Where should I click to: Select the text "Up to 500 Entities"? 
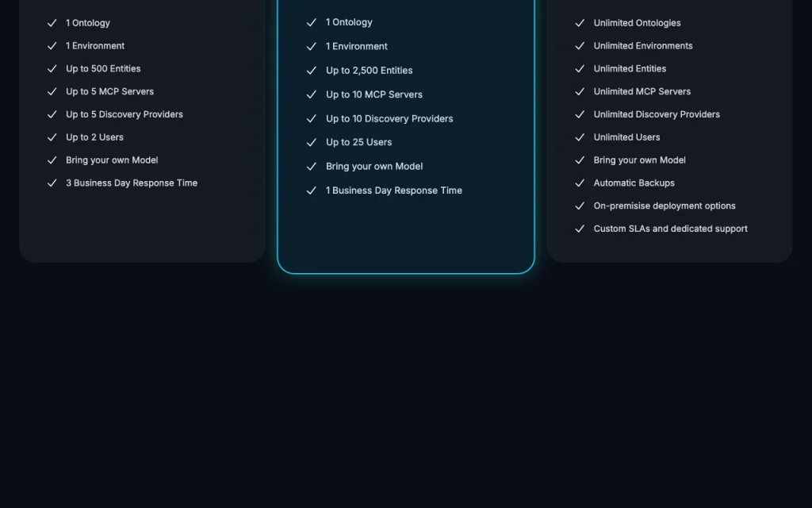coord(103,68)
